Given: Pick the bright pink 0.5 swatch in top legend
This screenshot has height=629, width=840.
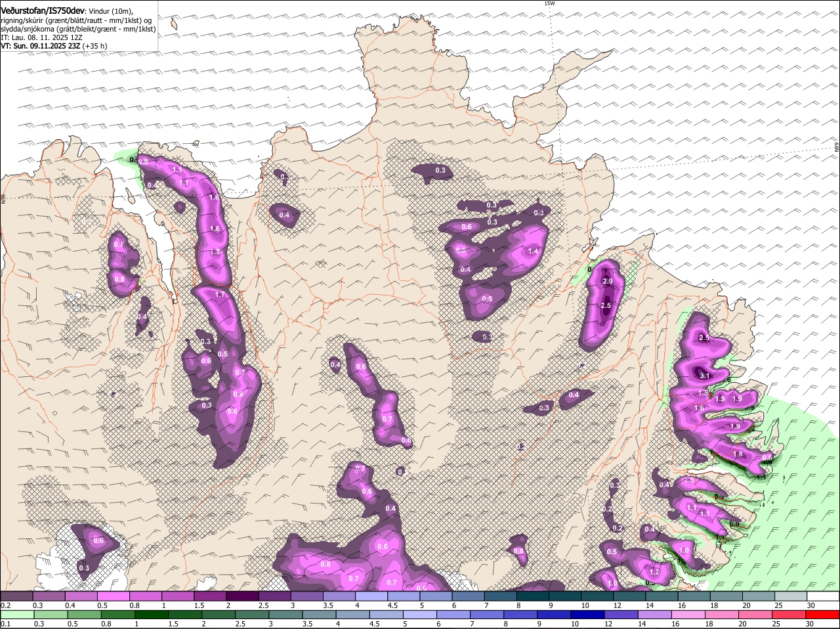Looking at the screenshot, I should click(113, 596).
